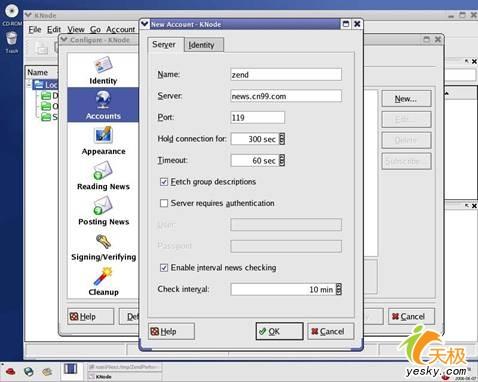Image resolution: width=478 pixels, height=382 pixels.
Task: Switch to the Server tab
Action: pyautogui.click(x=165, y=44)
